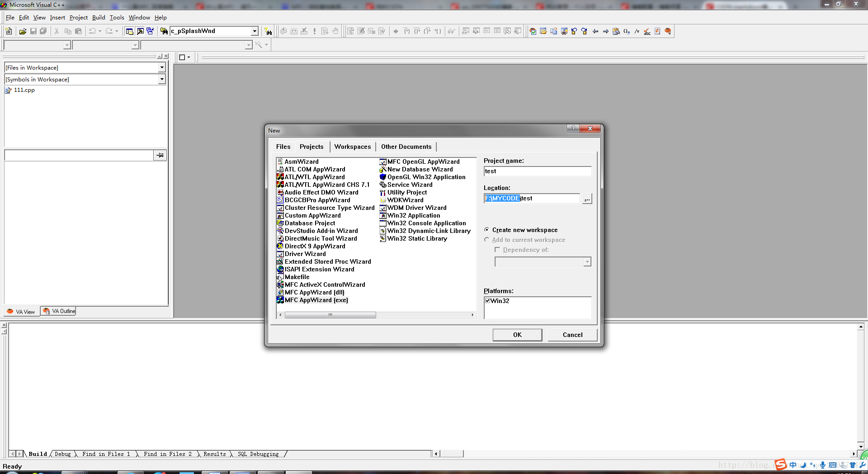Click the Sogou input method tray icon
The width and height of the screenshot is (868, 474).
780,465
